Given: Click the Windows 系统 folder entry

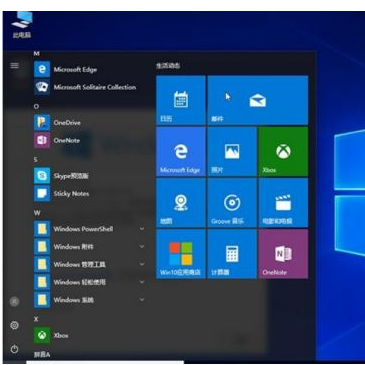Looking at the screenshot, I should [90, 300].
